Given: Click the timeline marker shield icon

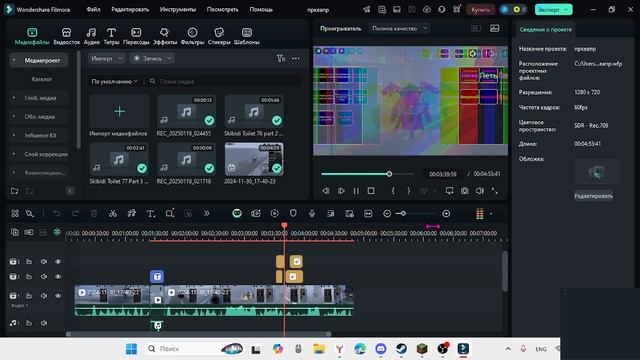Looking at the screenshot, I should click(293, 213).
